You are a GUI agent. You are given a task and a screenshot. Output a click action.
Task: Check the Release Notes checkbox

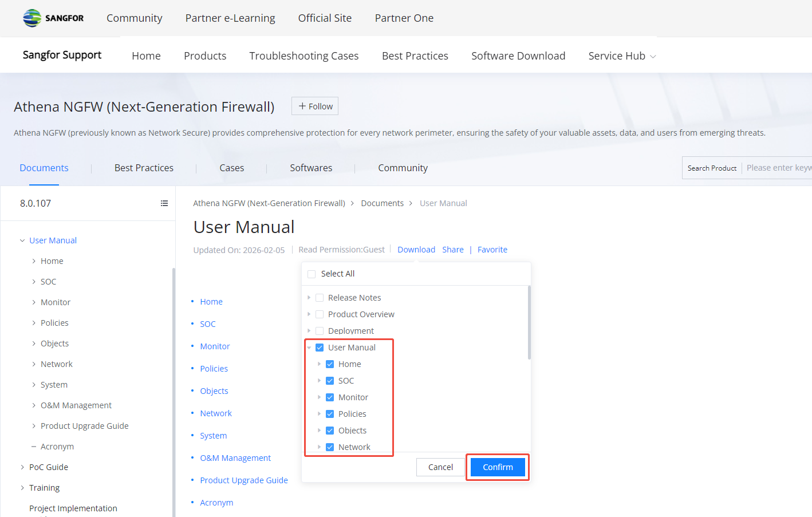(320, 298)
